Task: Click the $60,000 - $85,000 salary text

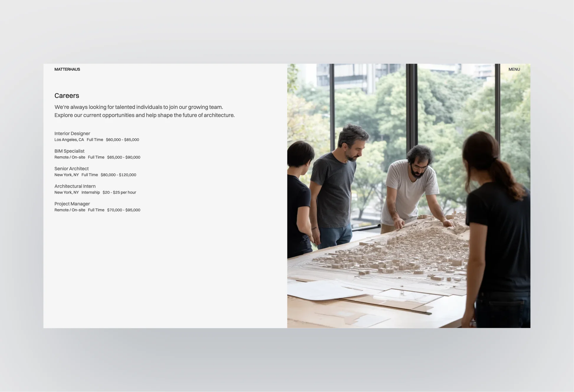Action: tap(122, 140)
